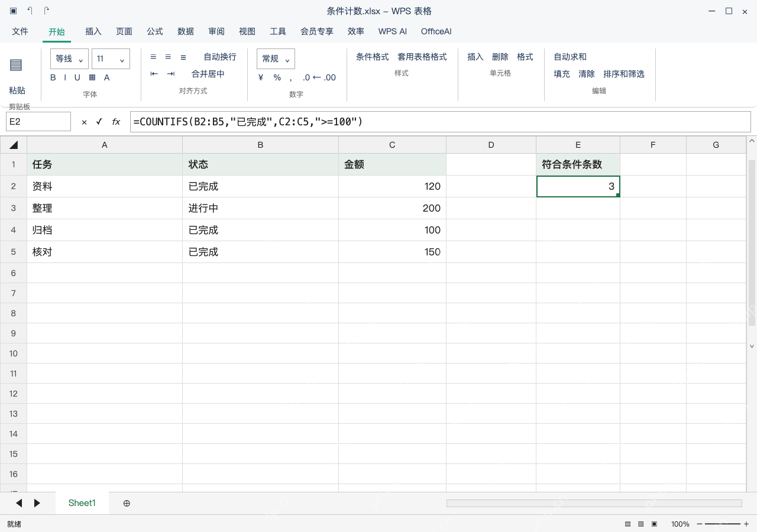
Task: Click the Undo arrow in title bar
Action: (x=30, y=11)
